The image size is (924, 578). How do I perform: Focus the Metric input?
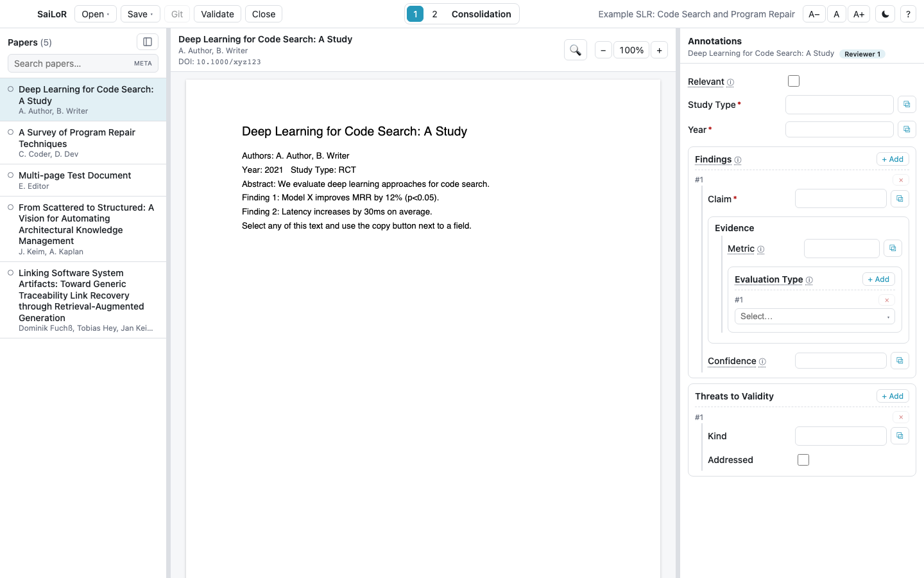tap(841, 249)
